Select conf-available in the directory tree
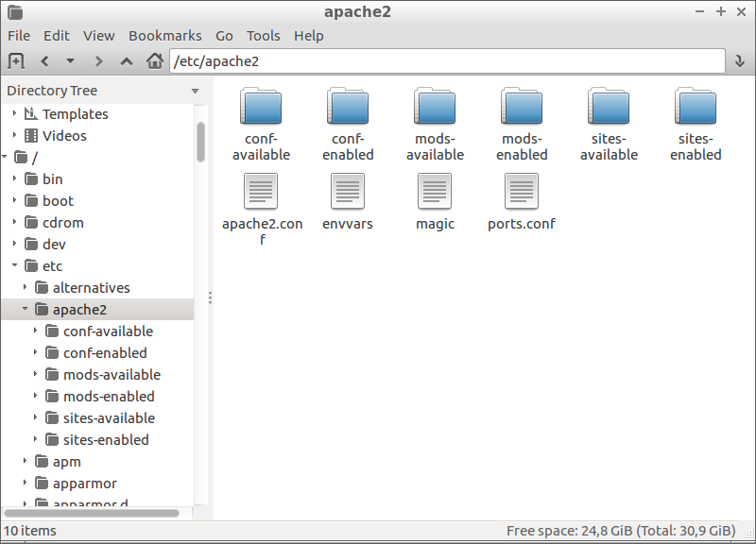 [109, 331]
